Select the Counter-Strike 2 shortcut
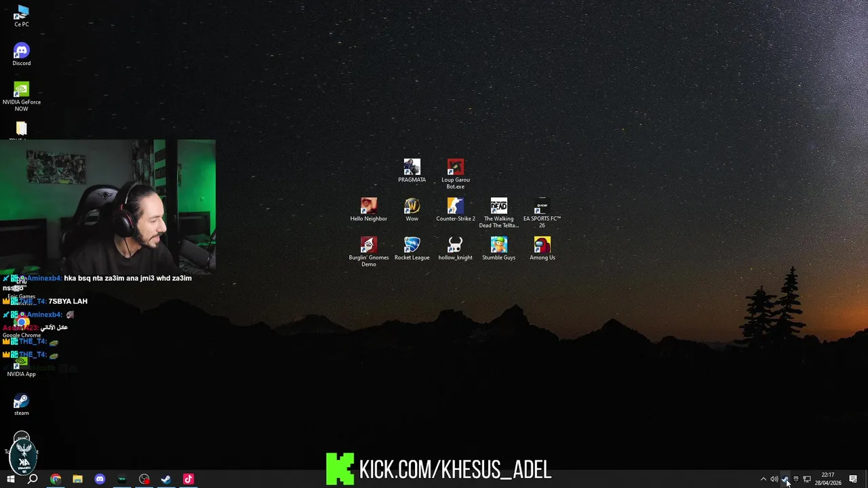This screenshot has height=488, width=868. [455, 210]
